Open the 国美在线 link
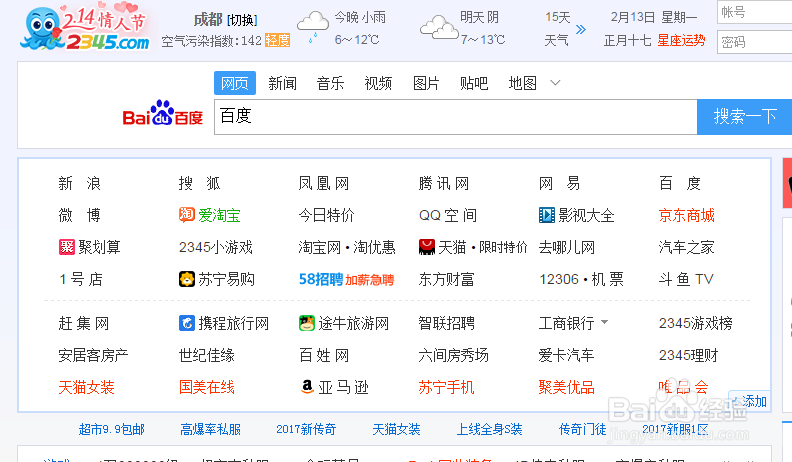 (x=207, y=387)
